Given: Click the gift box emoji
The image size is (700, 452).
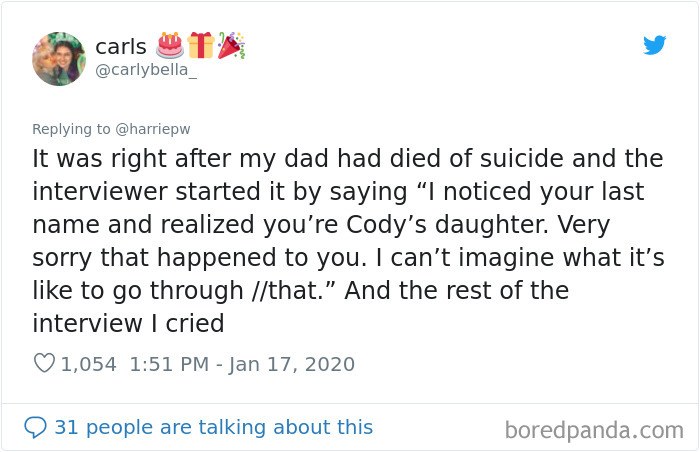Looking at the screenshot, I should click(x=201, y=45).
